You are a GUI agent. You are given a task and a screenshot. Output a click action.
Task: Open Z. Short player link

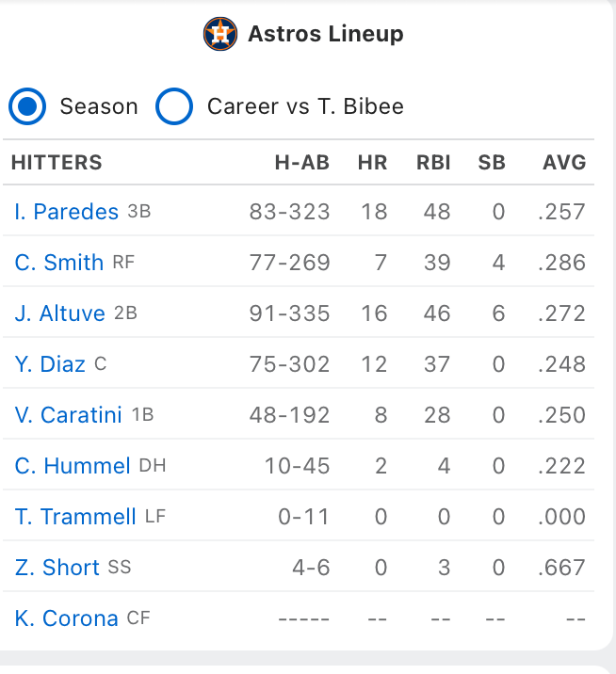(57, 567)
